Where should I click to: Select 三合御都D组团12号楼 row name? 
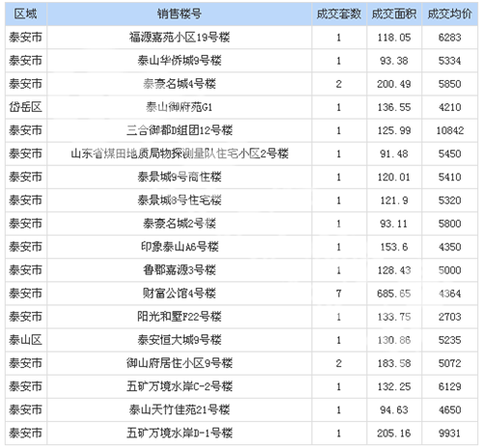coord(180,130)
